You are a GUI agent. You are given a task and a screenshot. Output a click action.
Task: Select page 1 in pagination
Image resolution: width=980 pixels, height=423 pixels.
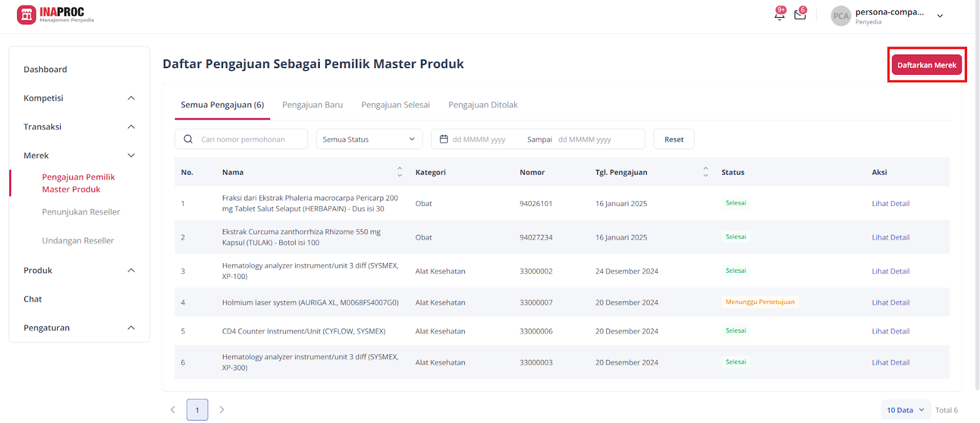197,410
